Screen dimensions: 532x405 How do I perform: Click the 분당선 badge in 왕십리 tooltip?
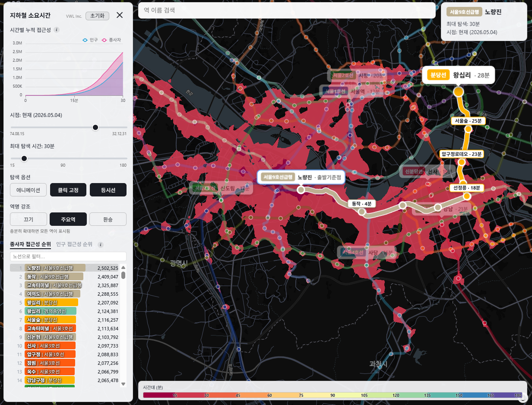coord(439,75)
